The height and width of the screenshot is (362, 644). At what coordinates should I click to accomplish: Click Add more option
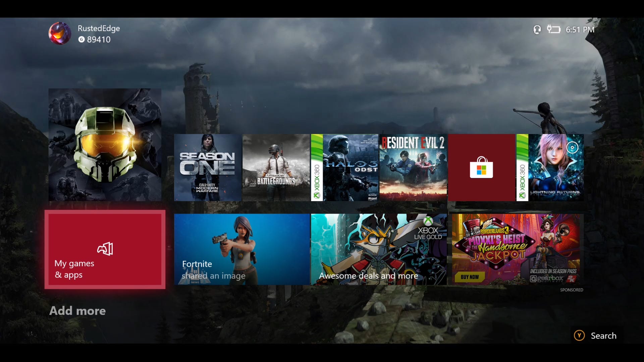click(x=77, y=310)
